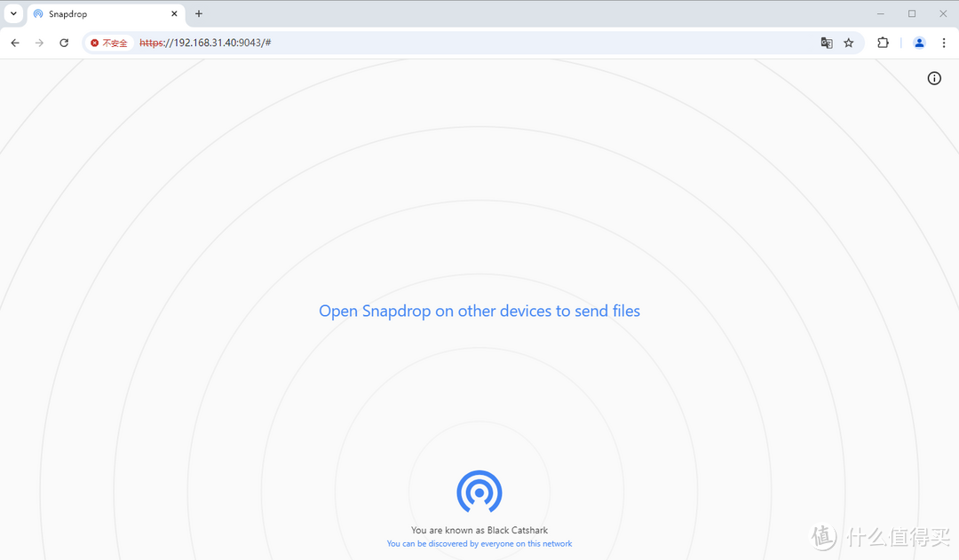This screenshot has width=959, height=560.
Task: Close the Snapdrop tab
Action: [x=174, y=13]
